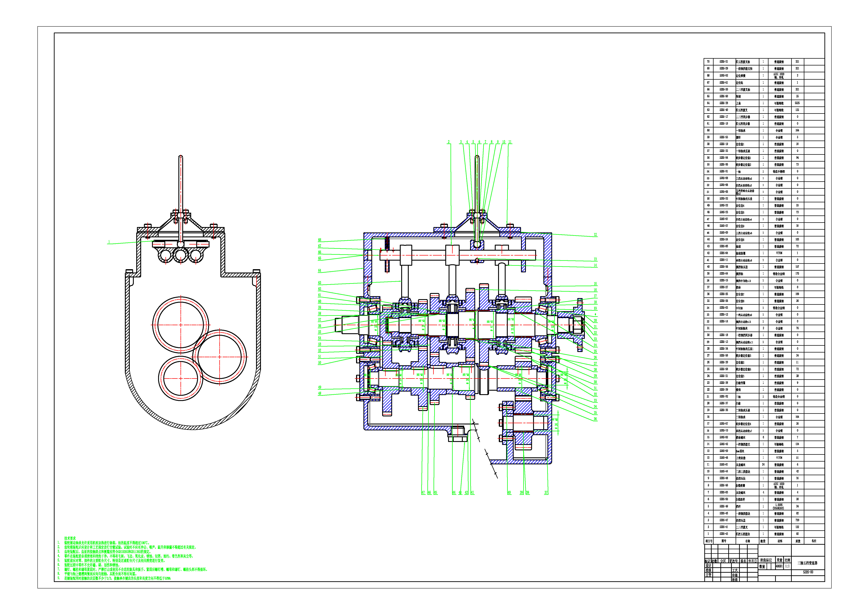Click balloon number '48' left of gearbox section
Screen dimensions: 868x614
(x=320, y=393)
